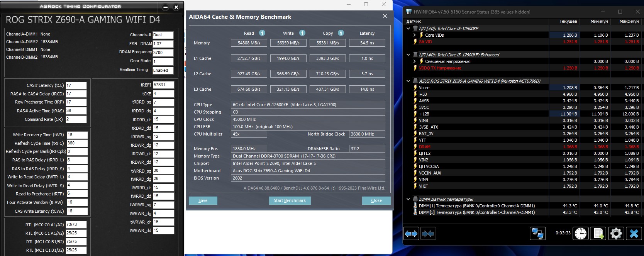Screen dimensions: 644x256
Task: Click the info icon next to Read
Action: pos(262,33)
